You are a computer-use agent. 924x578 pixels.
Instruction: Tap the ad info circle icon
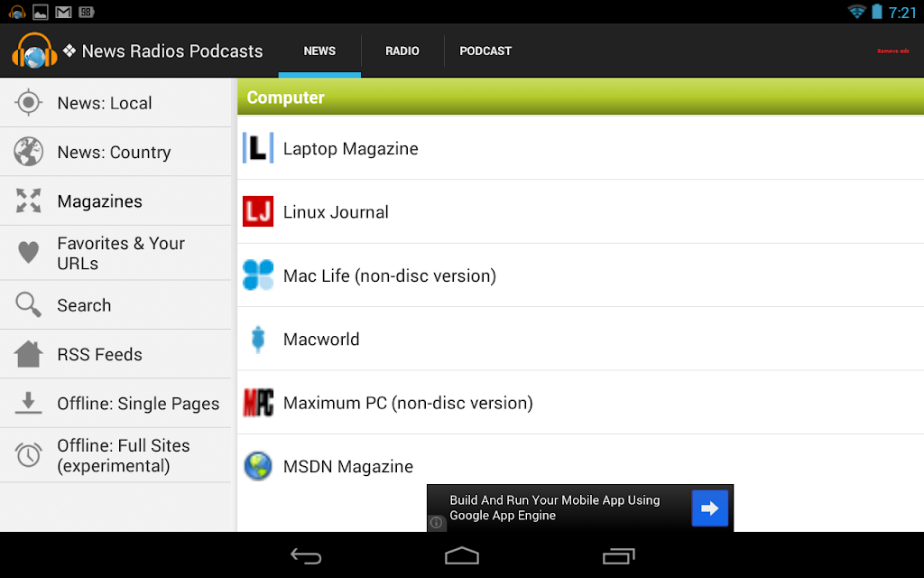pos(436,523)
